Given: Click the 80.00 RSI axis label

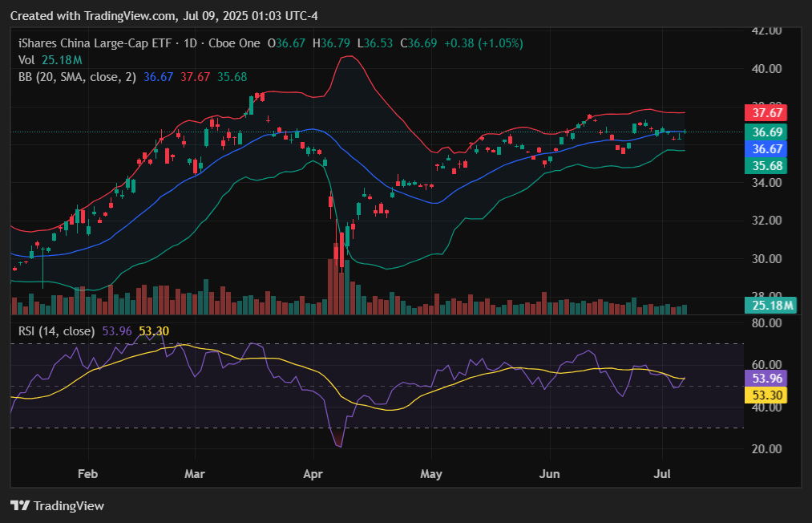Looking at the screenshot, I should click(766, 323).
